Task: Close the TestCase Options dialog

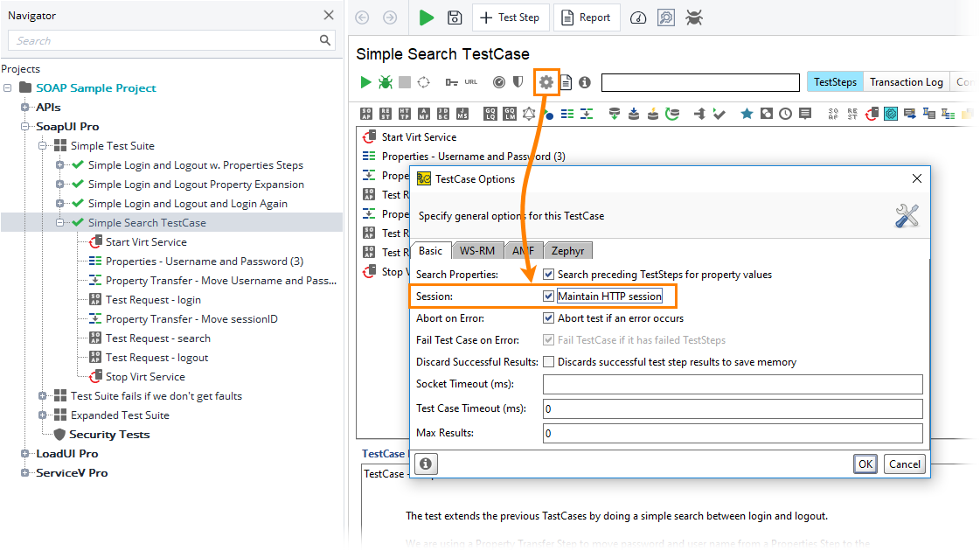Action: point(917,178)
